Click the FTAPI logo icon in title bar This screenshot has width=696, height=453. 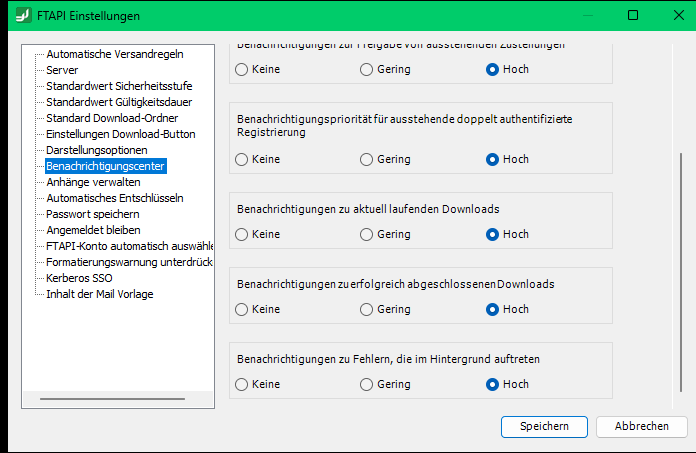pos(24,16)
